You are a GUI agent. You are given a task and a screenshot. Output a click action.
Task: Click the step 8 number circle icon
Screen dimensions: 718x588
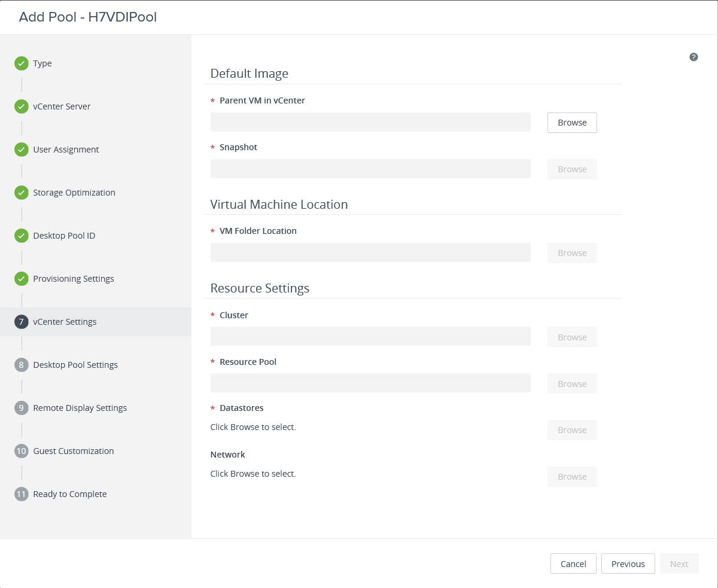tap(22, 365)
